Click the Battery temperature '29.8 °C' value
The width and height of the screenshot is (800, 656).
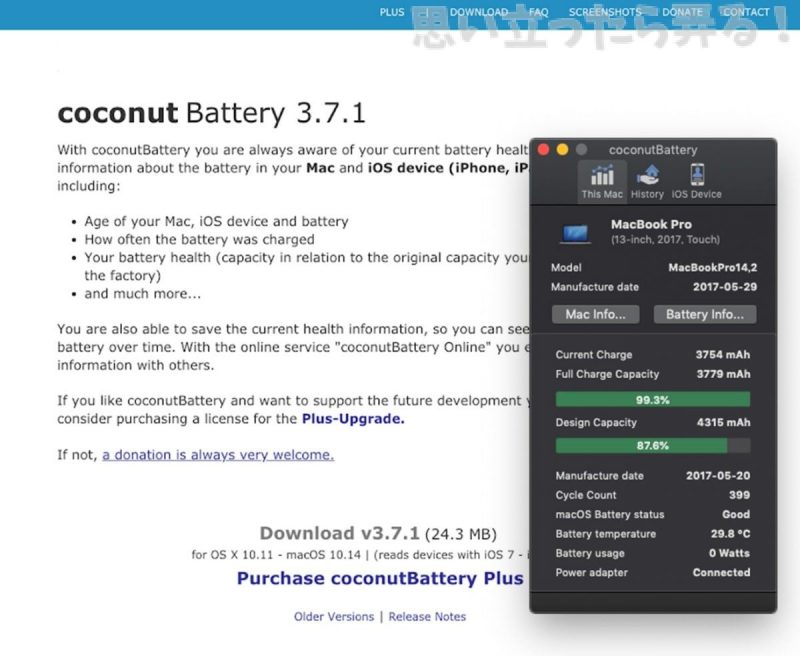point(730,534)
